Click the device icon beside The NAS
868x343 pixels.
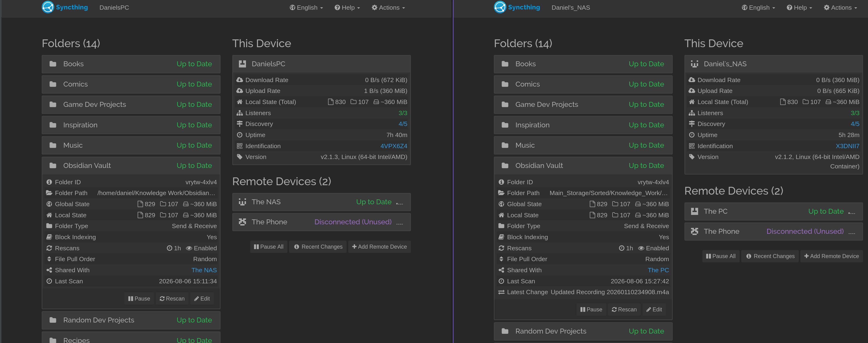(x=242, y=202)
